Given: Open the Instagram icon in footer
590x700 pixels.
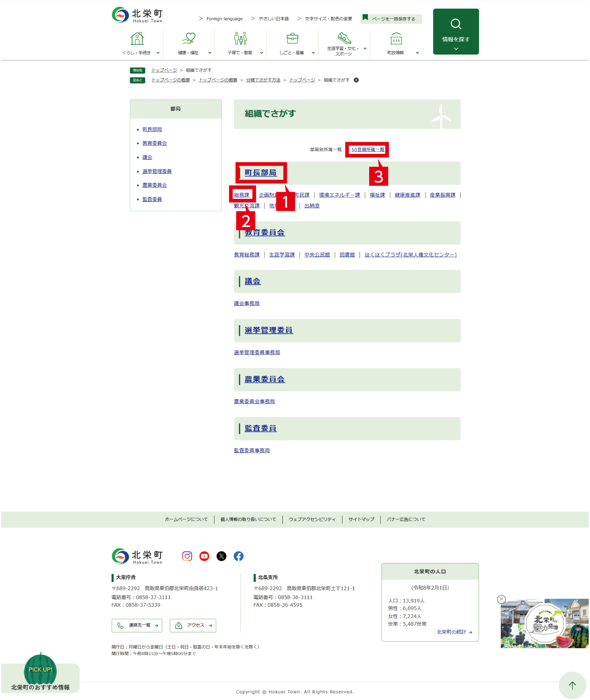Looking at the screenshot, I should tap(187, 556).
